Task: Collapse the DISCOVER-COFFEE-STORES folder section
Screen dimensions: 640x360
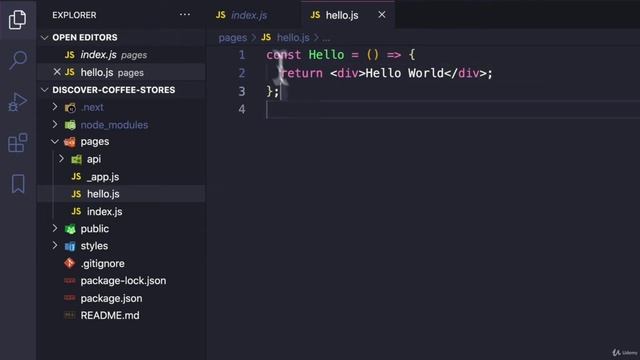Action: (x=44, y=90)
